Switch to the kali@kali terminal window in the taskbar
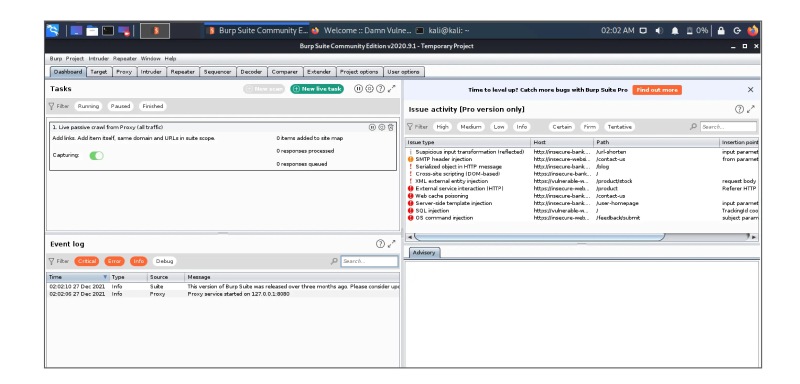This screenshot has height=384, width=800. [443, 31]
